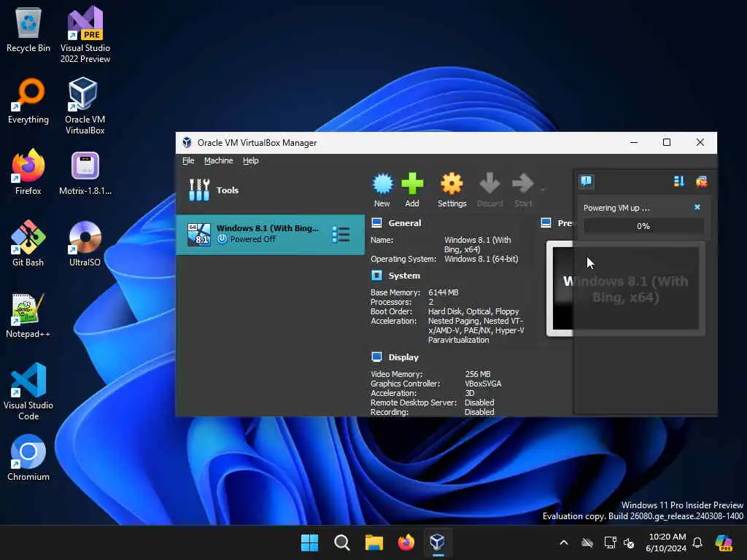Viewport: 747px width, 560px height.
Task: Click the taskbar clock and date
Action: click(x=667, y=542)
